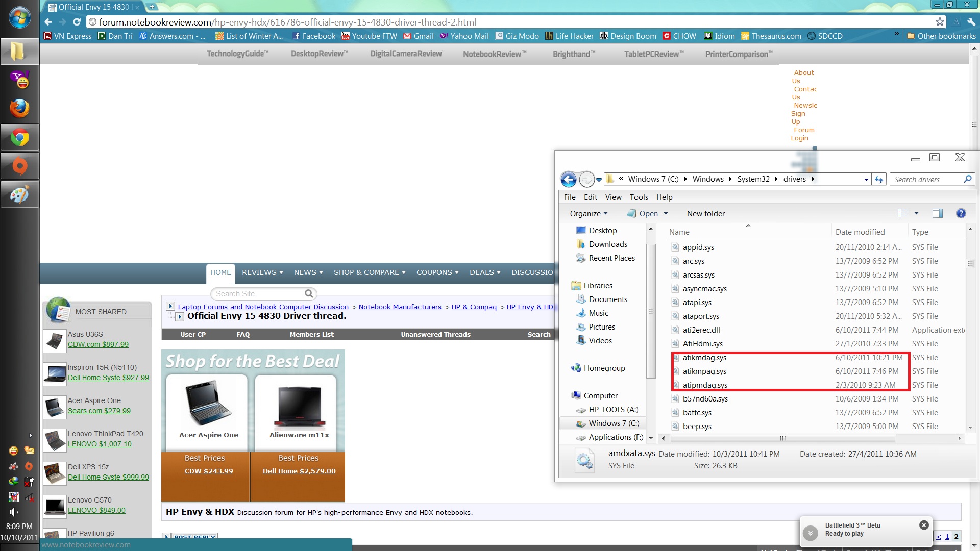
Task: Open the dropdown arrow beside Open
Action: [x=666, y=213]
